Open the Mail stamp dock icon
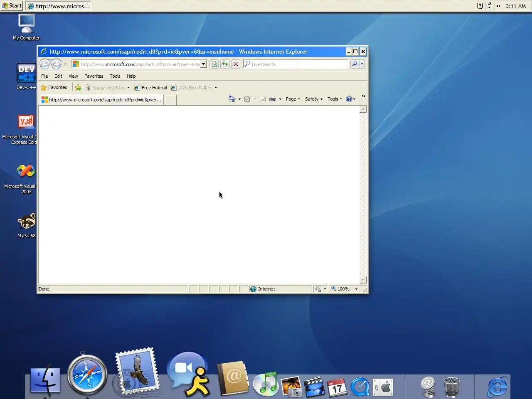Image resolution: width=532 pixels, height=399 pixels. tap(137, 372)
